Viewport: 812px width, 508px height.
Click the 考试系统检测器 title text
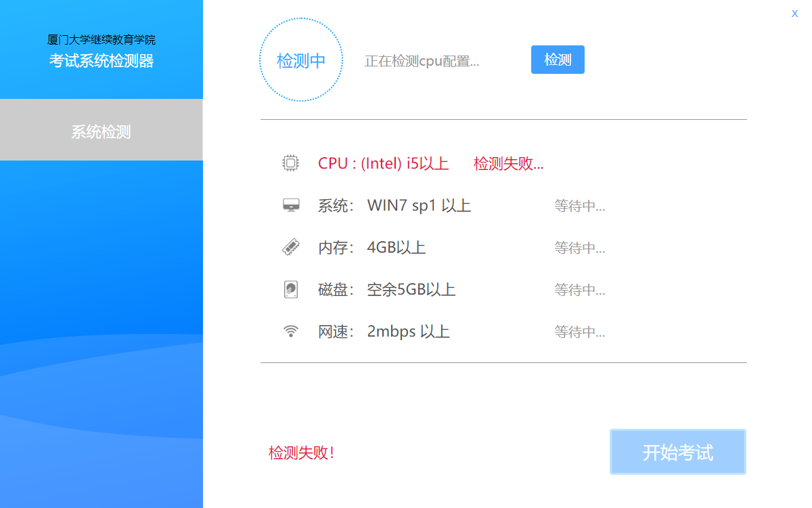tap(101, 61)
